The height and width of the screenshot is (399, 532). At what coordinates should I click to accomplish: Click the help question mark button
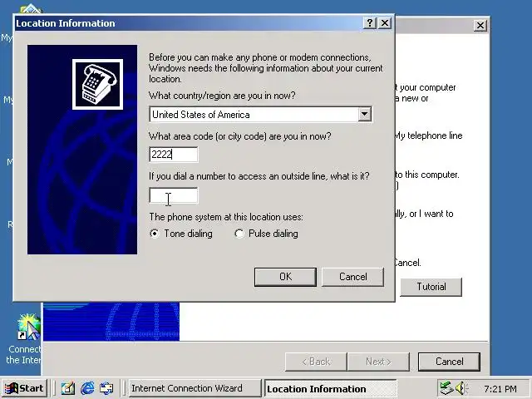370,23
